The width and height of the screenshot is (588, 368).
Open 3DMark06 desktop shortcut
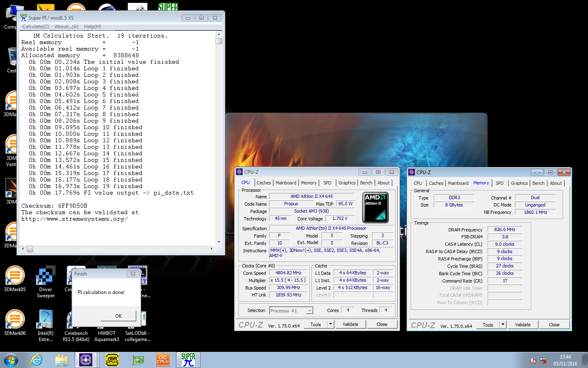(15, 323)
